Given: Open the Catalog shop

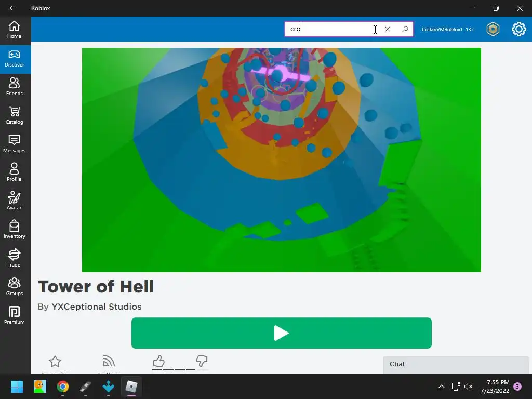Looking at the screenshot, I should click(14, 116).
